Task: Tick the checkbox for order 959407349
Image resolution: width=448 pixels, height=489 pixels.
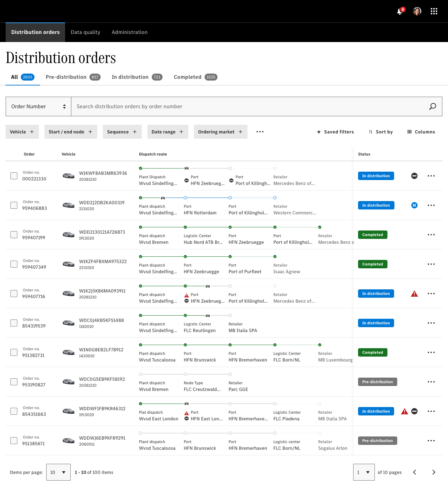Action: (x=14, y=264)
